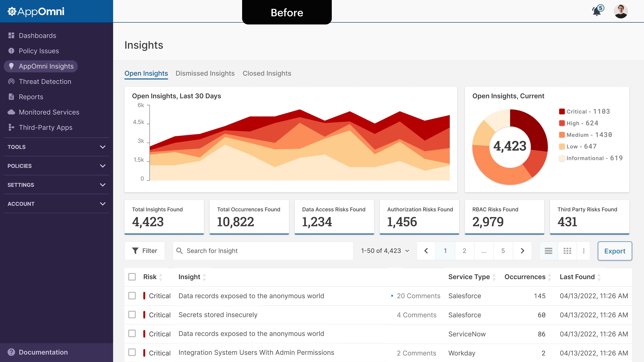Viewport: 644px width, 362px height.
Task: Select the Workday insight row checkbox
Action: click(132, 352)
